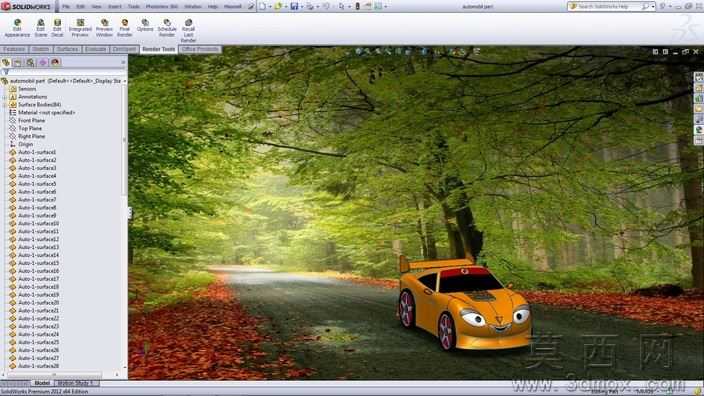704x396 pixels.
Task: Switch to the Sketch tab
Action: (40, 49)
